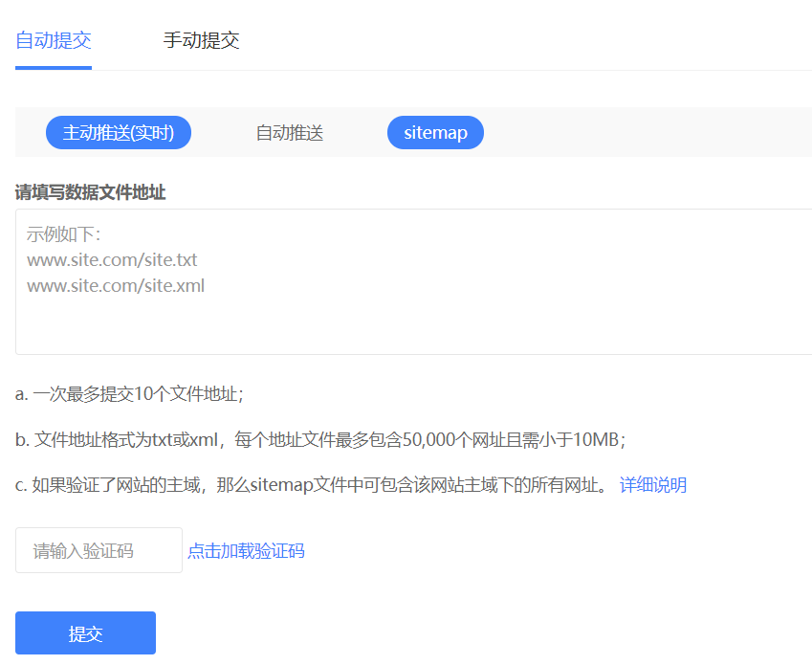
Task: Choose the sitemap submission option
Action: (435, 133)
